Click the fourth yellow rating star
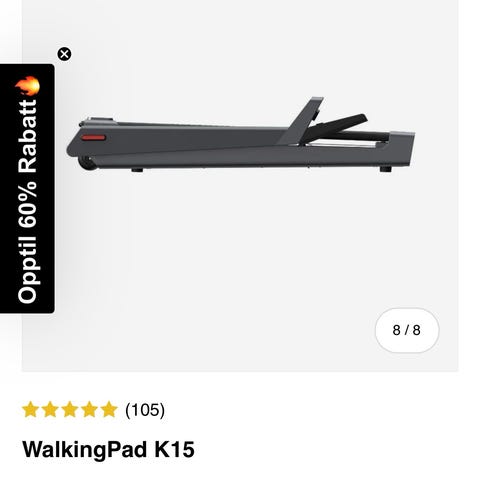Image resolution: width=480 pixels, height=480 pixels. [x=89, y=409]
